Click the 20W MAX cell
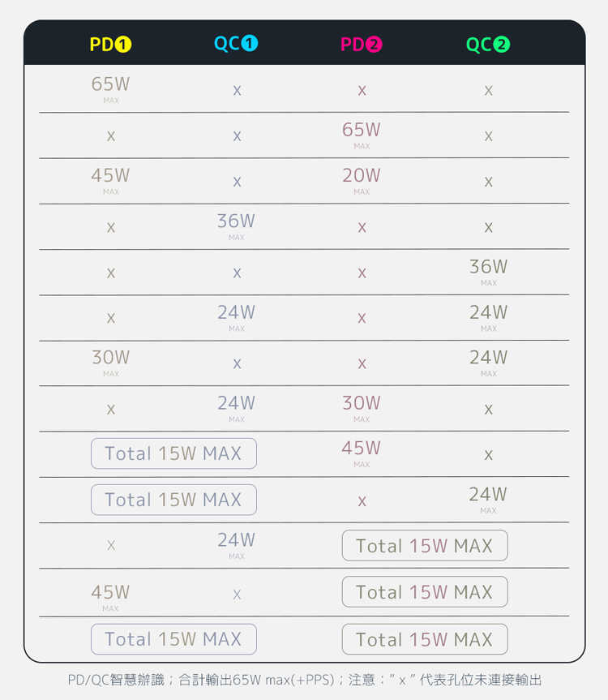This screenshot has width=608, height=700. click(x=362, y=179)
